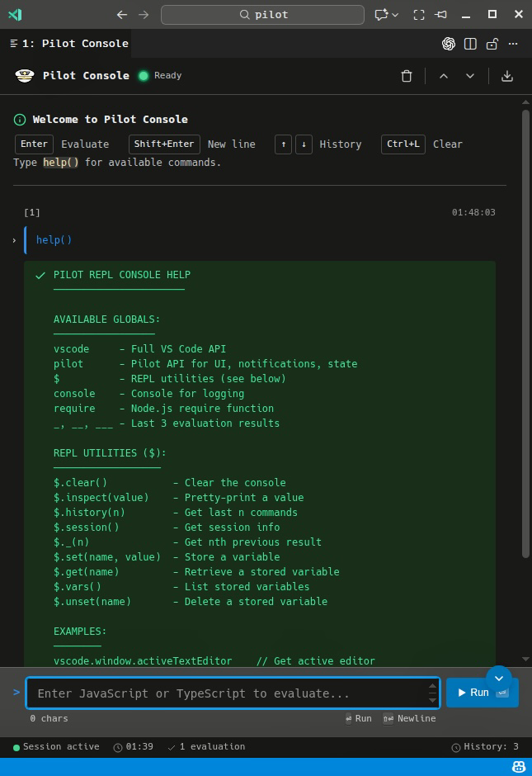Click the [1] evaluation index label
The width and height of the screenshot is (532, 776).
[x=32, y=212]
